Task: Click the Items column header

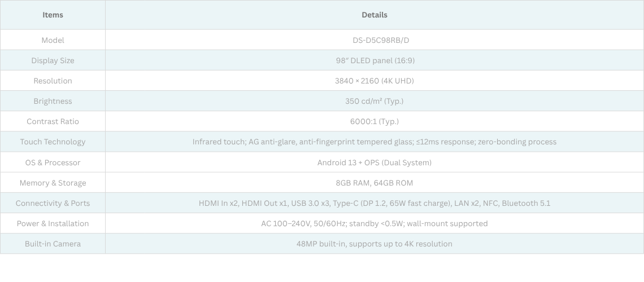Action: (x=53, y=15)
